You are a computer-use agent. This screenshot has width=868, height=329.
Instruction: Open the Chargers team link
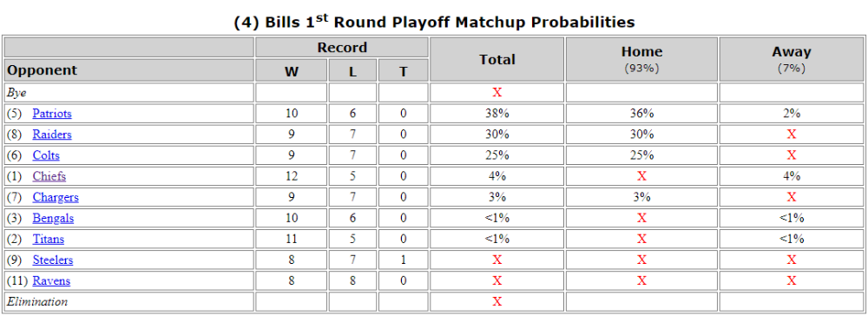(x=56, y=197)
